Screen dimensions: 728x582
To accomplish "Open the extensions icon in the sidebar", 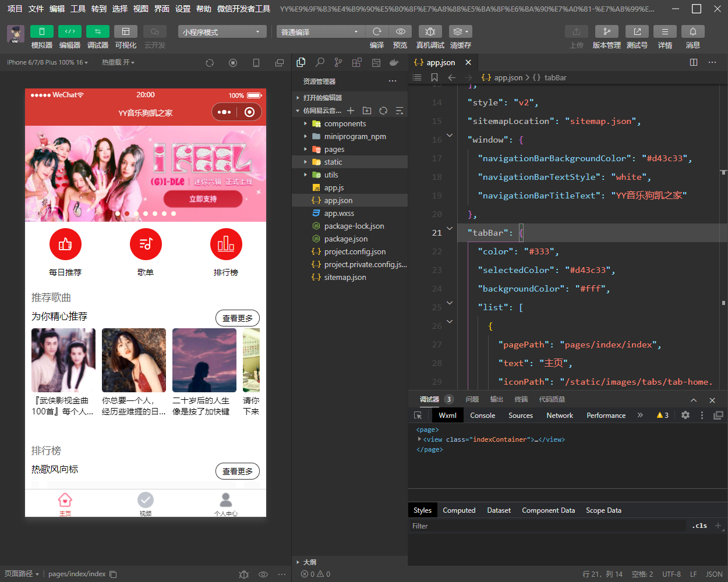I will (357, 62).
